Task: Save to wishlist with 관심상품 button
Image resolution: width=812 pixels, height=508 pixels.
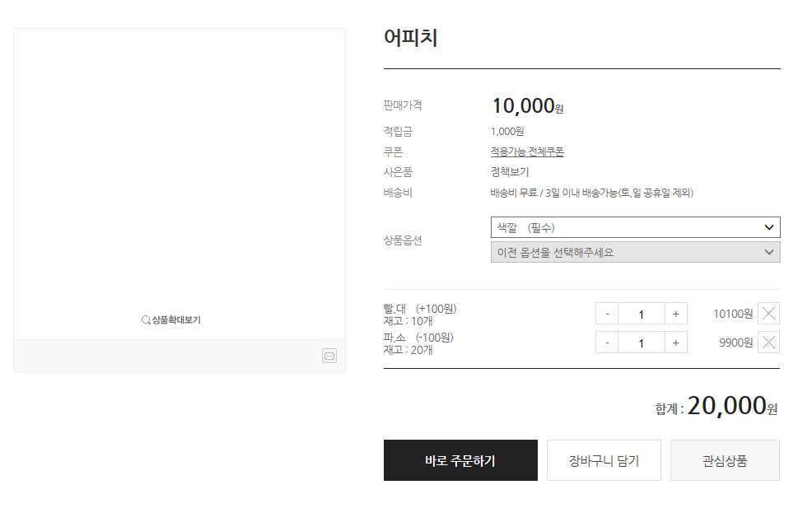Action: pyautogui.click(x=725, y=460)
